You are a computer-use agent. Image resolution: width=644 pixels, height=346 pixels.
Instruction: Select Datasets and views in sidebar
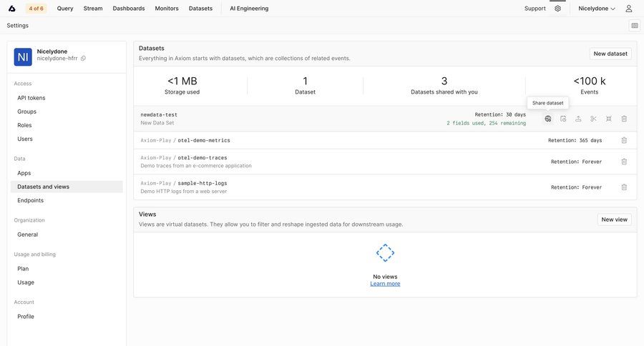pos(67,187)
